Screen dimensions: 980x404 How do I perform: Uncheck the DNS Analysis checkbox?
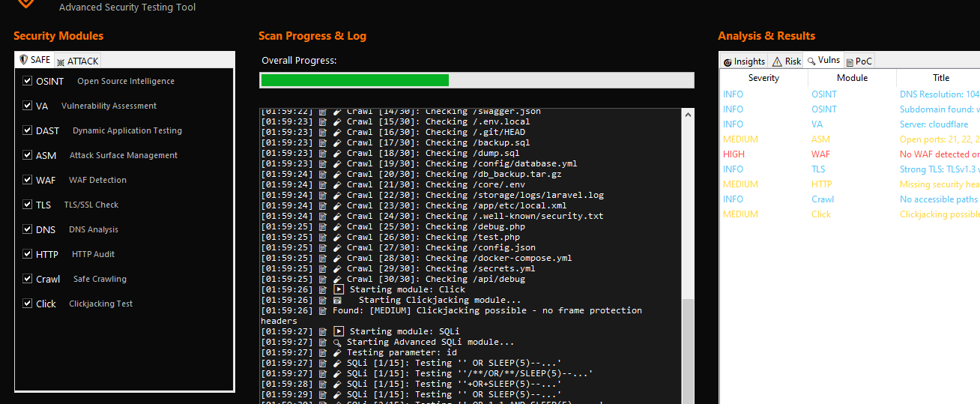point(28,229)
